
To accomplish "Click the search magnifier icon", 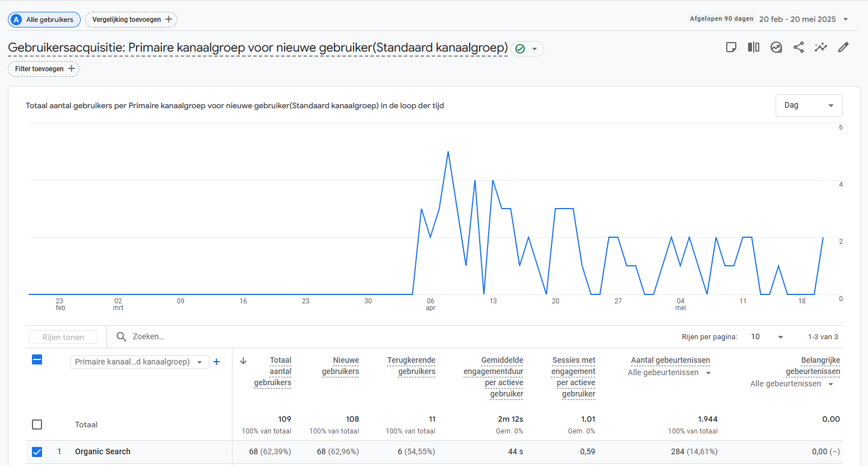I will click(121, 336).
